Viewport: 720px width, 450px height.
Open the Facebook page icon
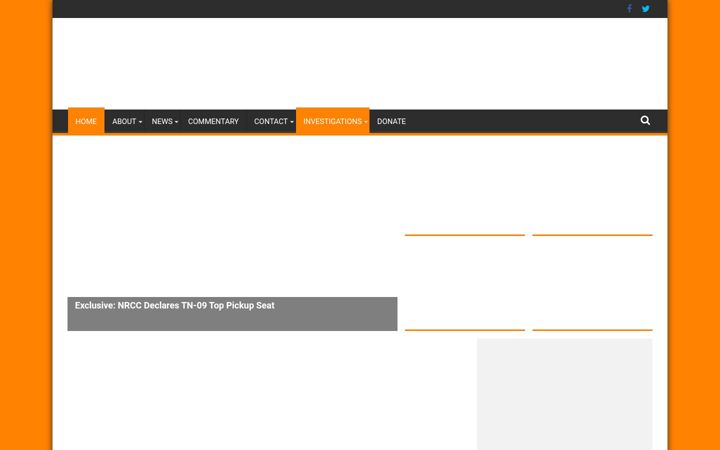coord(630,8)
